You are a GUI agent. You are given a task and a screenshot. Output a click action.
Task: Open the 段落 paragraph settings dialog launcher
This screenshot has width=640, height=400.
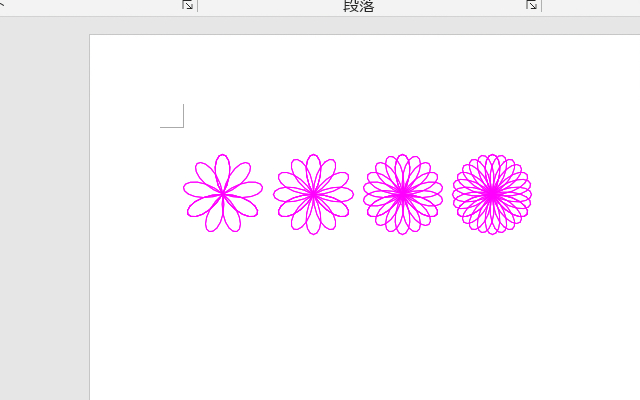coord(531,5)
